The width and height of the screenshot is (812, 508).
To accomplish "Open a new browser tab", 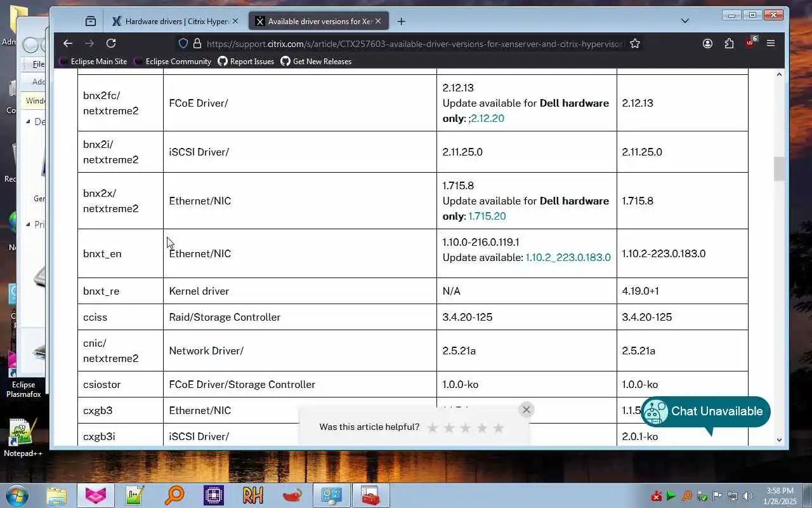I will tap(401, 21).
